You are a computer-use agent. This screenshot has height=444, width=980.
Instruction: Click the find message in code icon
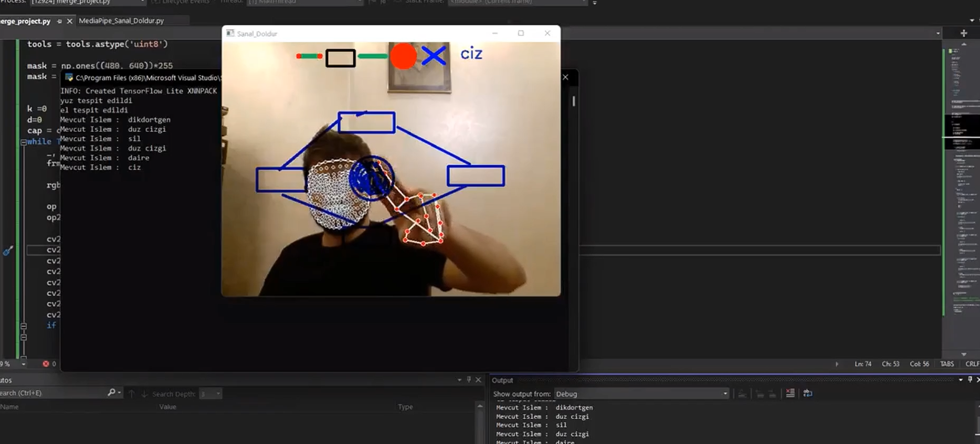tap(742, 394)
